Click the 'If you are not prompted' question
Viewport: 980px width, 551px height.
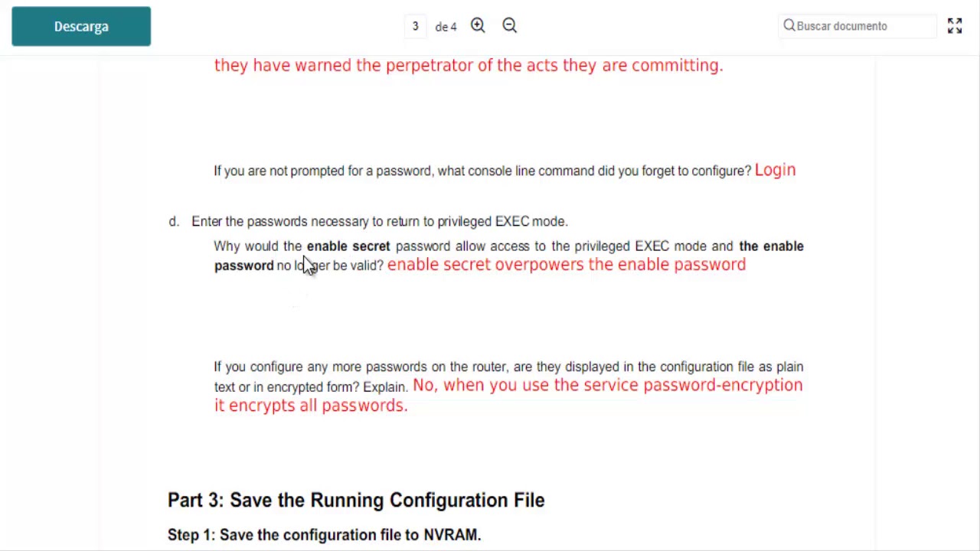click(x=482, y=171)
